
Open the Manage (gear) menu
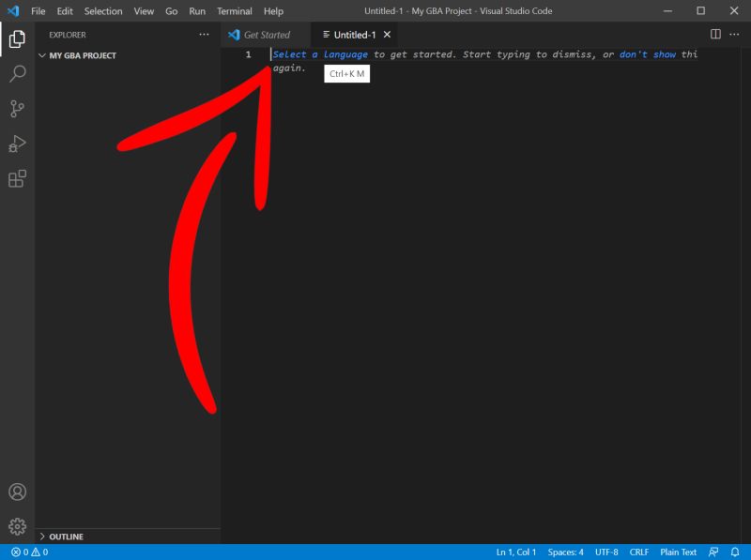pos(15,526)
